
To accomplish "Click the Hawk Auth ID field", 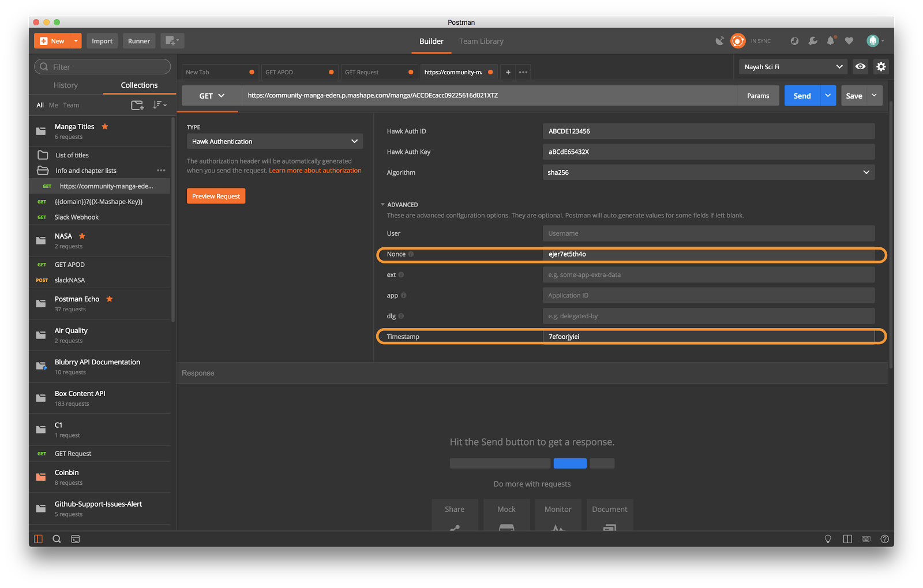I will 708,131.
